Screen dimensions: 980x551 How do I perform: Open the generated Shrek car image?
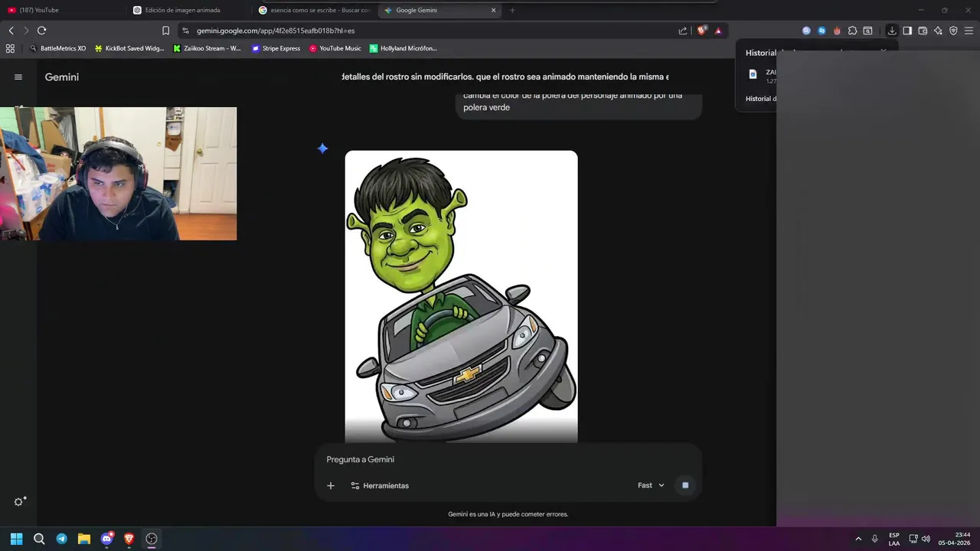click(x=461, y=296)
